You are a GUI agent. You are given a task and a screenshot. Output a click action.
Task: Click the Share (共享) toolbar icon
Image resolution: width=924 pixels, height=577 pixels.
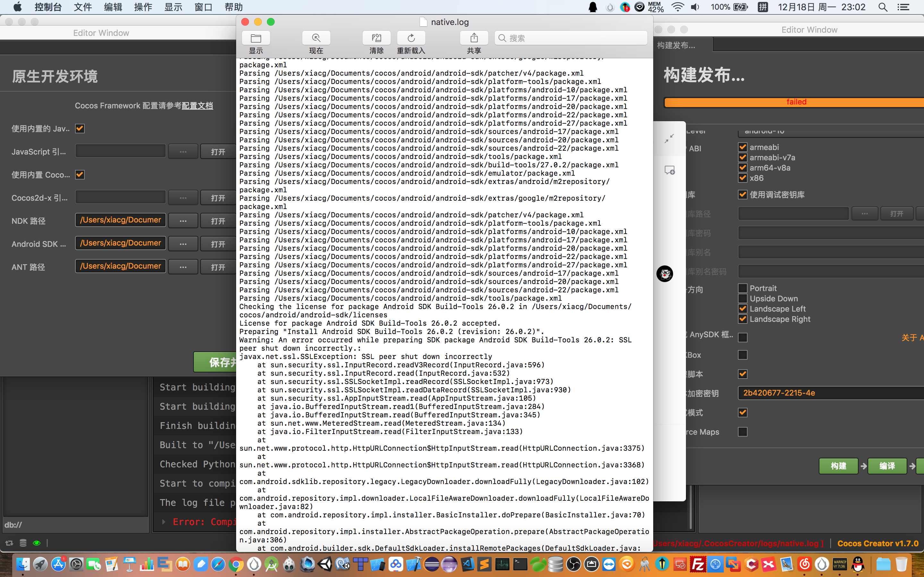pyautogui.click(x=474, y=38)
